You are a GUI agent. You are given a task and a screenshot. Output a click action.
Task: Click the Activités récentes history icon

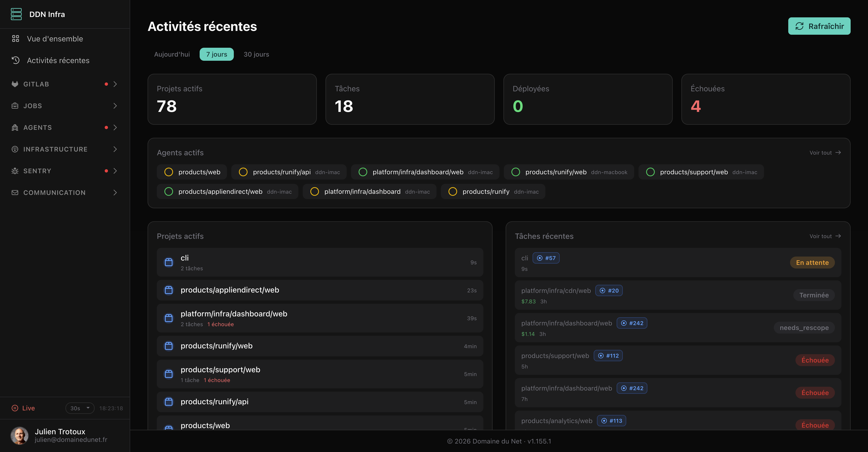tap(16, 60)
